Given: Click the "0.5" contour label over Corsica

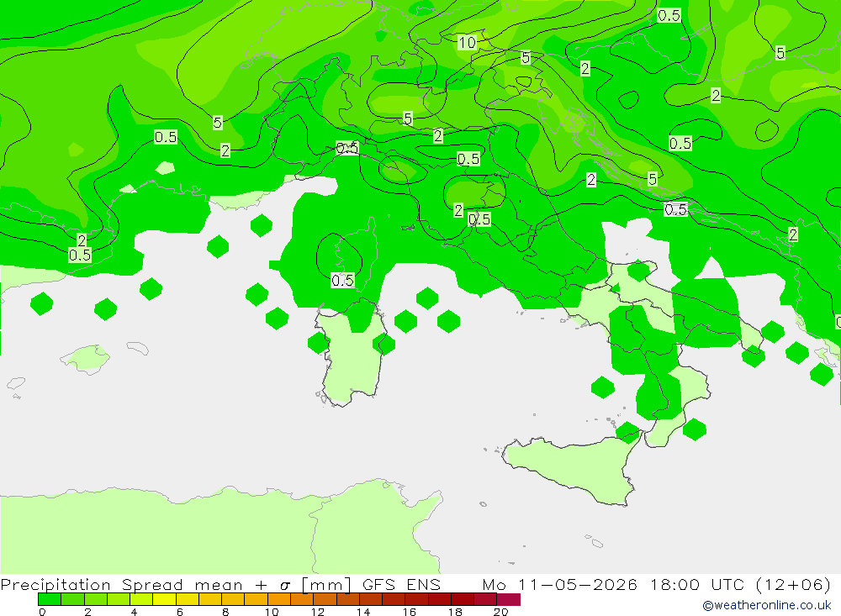Looking at the screenshot, I should pos(343,281).
